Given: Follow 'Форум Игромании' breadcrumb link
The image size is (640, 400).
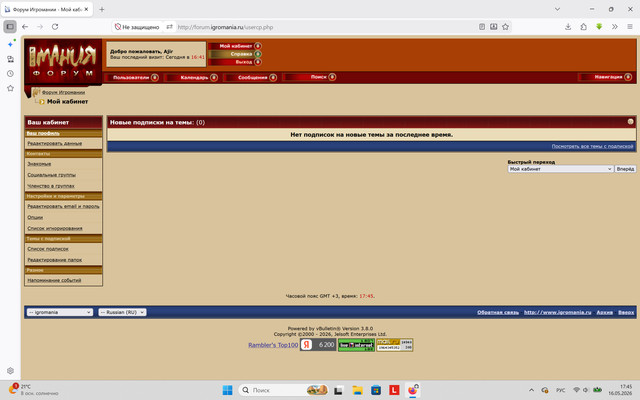Looking at the screenshot, I should pyautogui.click(x=63, y=92).
